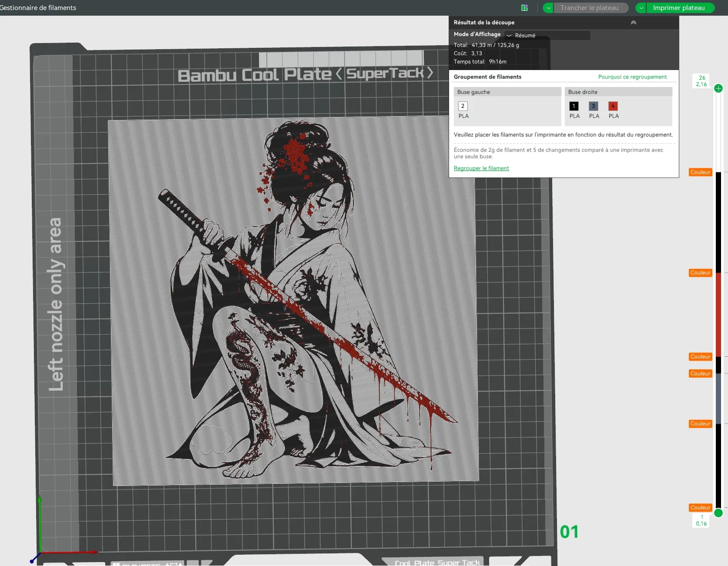Open the dropdown arrow beside Imprimer plateau
Viewport: 728px width, 566px height.
coord(641,8)
